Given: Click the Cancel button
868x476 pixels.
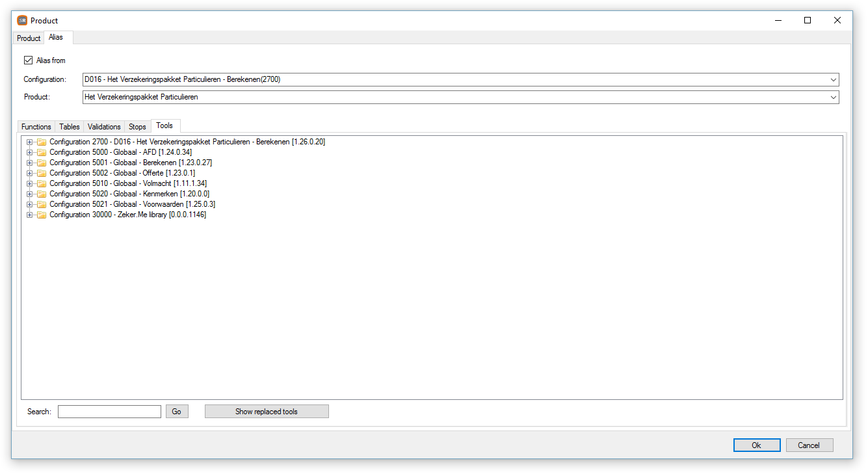Looking at the screenshot, I should pos(809,445).
